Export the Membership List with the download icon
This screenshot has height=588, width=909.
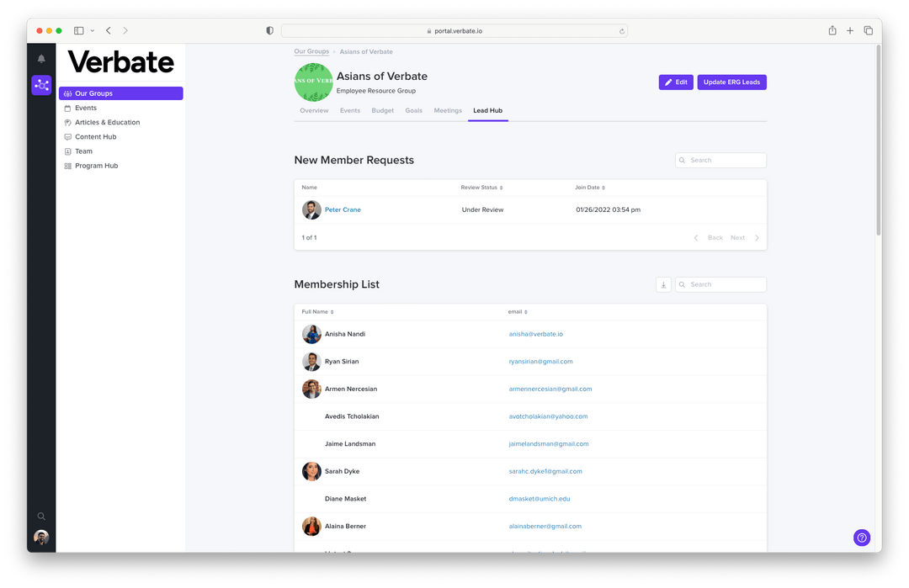(662, 284)
